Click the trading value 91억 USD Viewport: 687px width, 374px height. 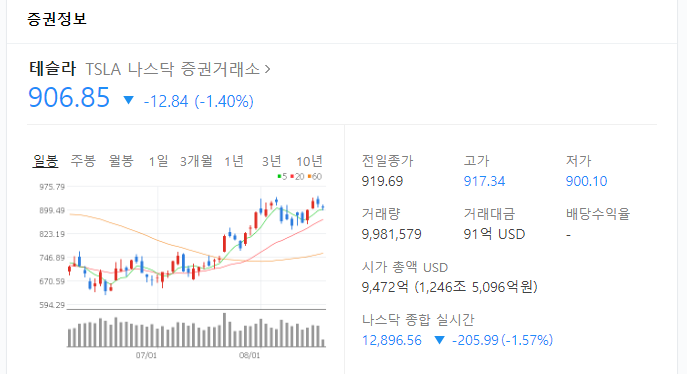point(494,234)
